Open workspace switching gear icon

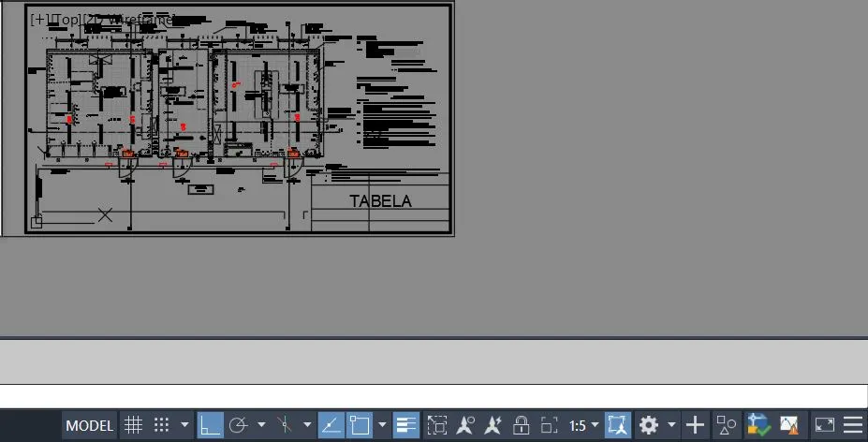click(x=649, y=426)
